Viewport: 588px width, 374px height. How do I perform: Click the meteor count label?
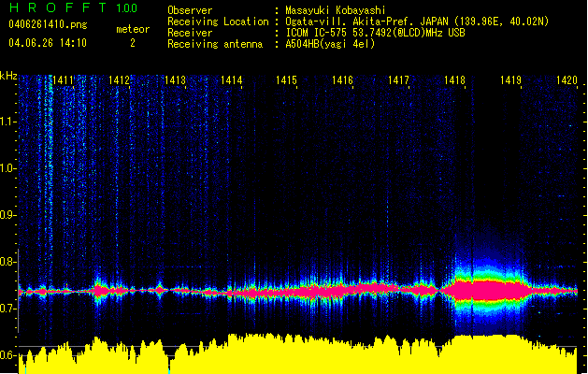[133, 29]
